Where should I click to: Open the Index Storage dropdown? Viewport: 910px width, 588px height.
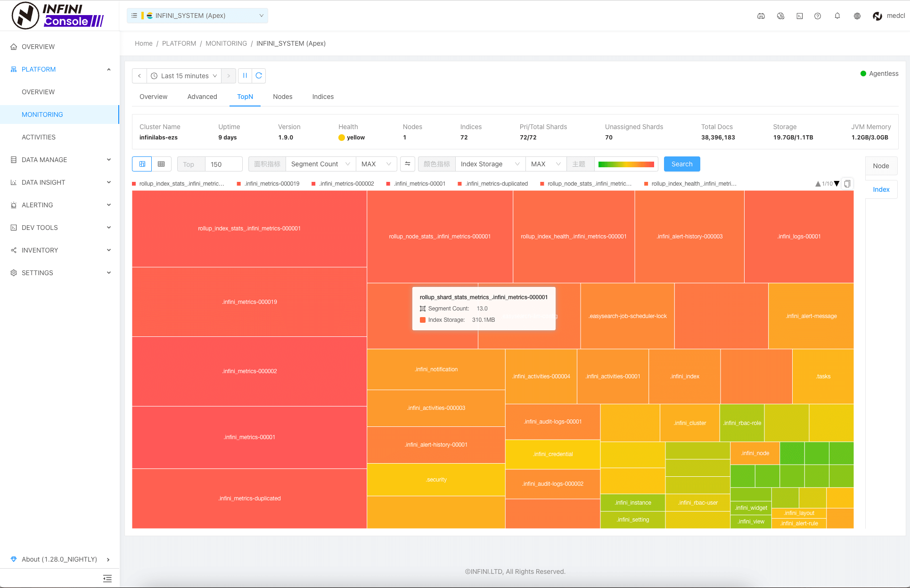click(x=490, y=164)
